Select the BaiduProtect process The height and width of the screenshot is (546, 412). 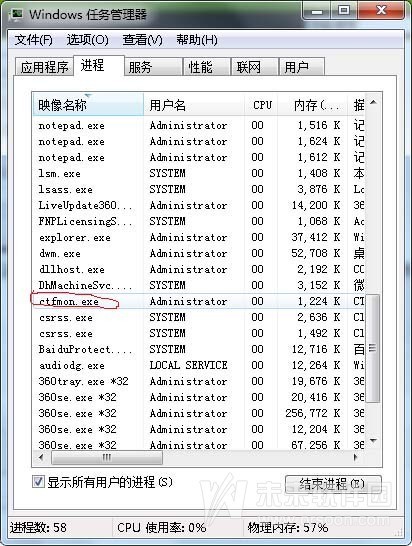(199, 349)
